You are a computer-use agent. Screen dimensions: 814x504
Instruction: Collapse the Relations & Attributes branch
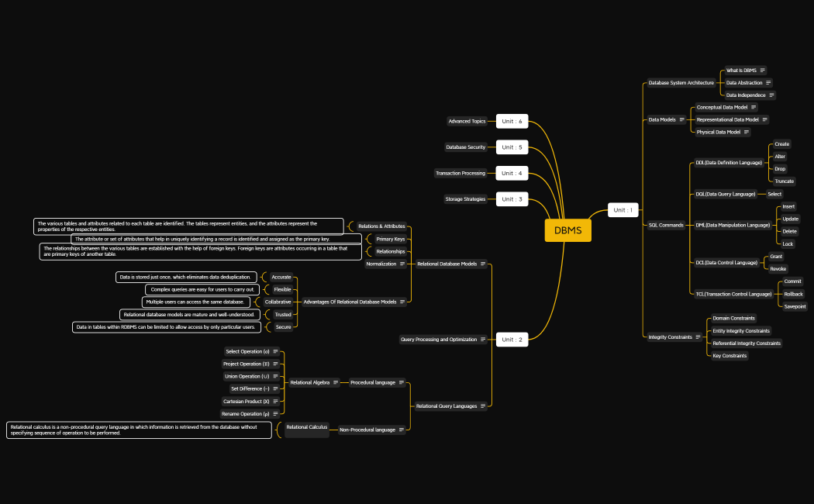(352, 226)
